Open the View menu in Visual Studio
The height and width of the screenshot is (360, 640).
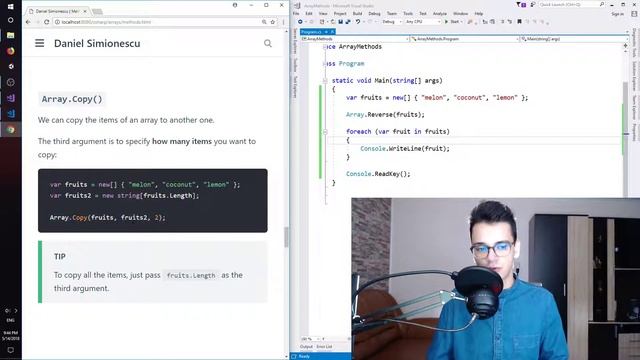point(323,13)
